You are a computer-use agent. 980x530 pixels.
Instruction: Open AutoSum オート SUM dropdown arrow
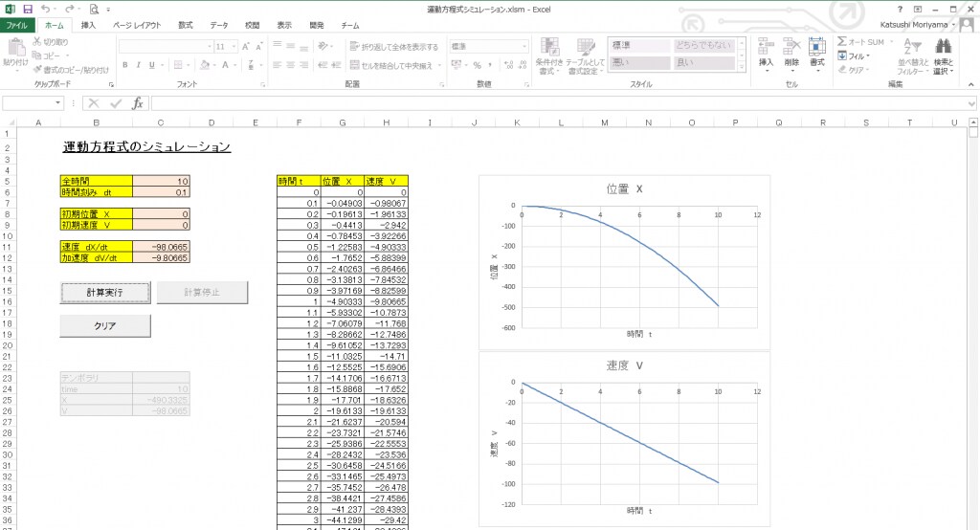(x=891, y=42)
